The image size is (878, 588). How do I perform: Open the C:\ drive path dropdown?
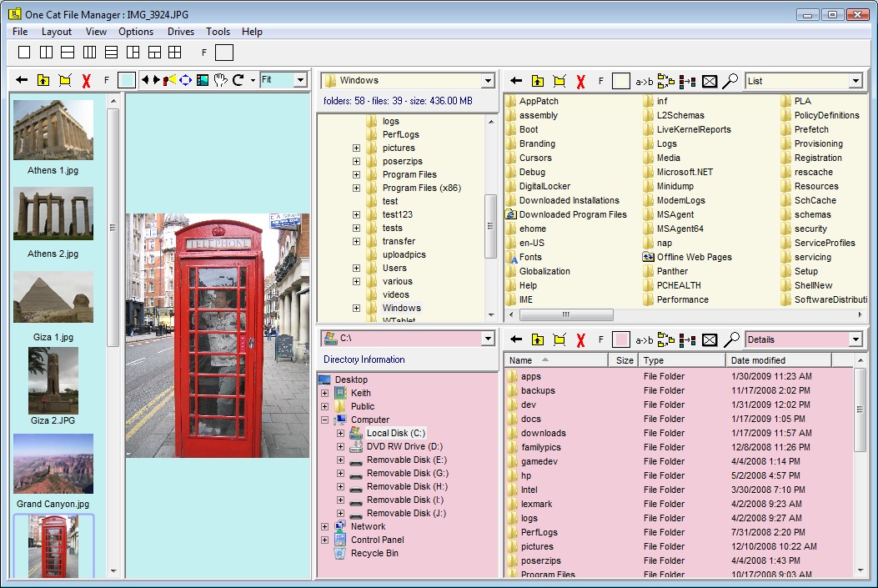coord(488,339)
